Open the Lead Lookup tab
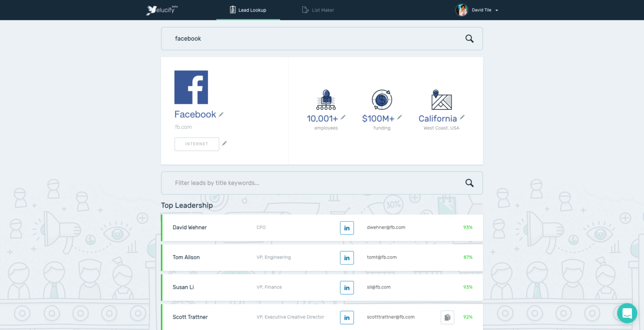 tap(248, 10)
